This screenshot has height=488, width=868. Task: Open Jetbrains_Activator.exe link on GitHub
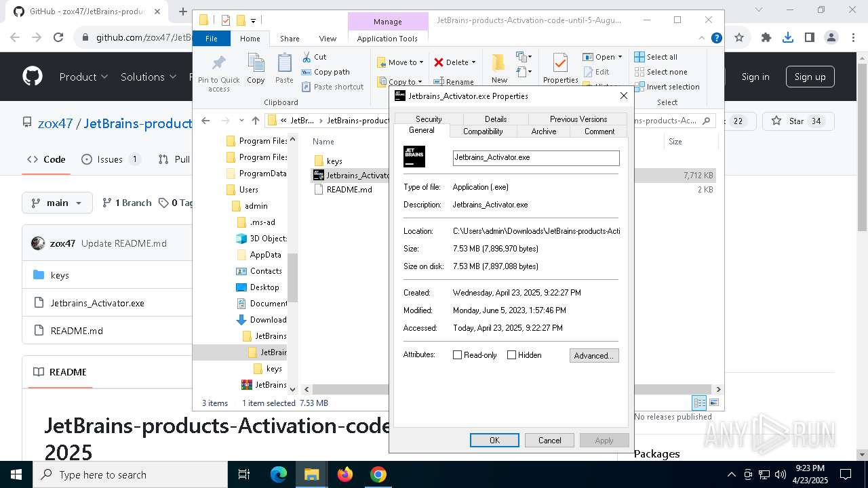click(x=97, y=303)
